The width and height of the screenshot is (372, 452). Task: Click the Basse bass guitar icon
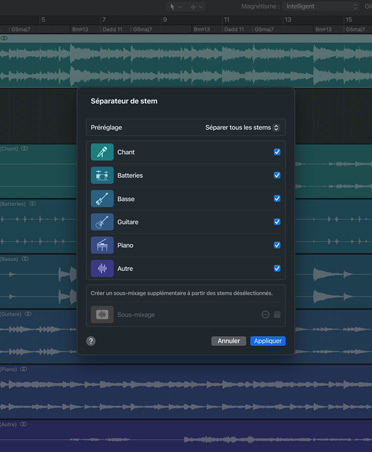102,199
